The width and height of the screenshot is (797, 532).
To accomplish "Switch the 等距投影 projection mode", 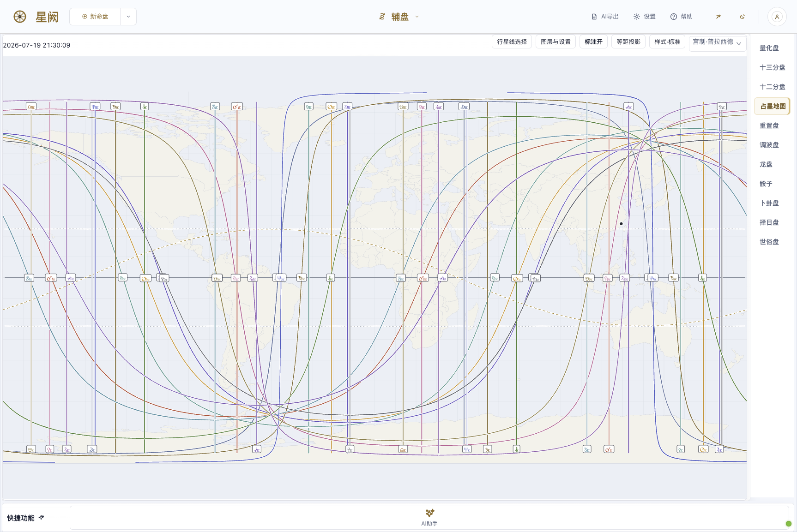I will [628, 42].
